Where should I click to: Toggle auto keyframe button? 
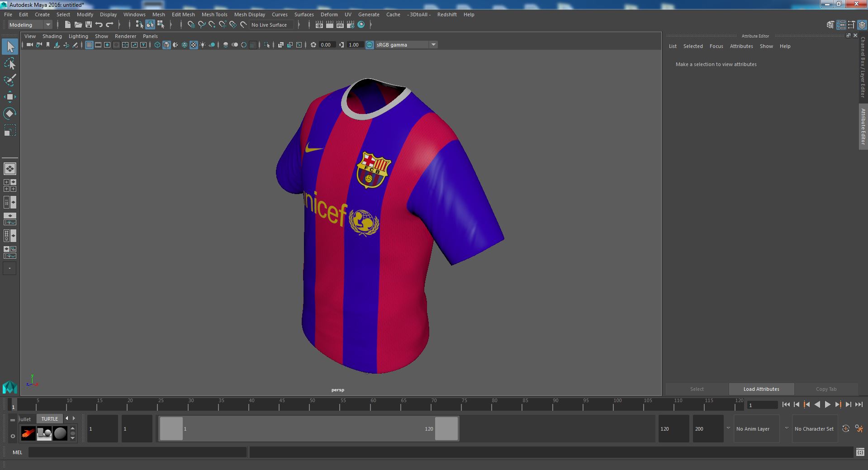point(846,428)
